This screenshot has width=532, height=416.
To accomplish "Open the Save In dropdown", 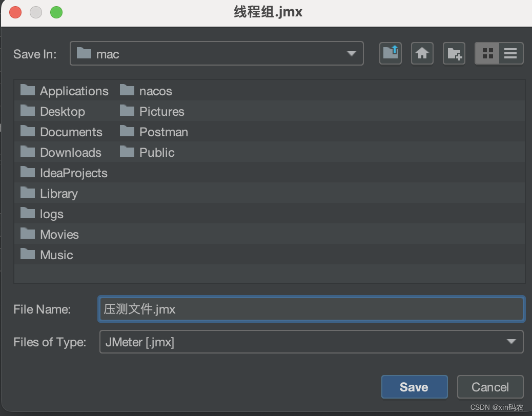I will tap(352, 53).
